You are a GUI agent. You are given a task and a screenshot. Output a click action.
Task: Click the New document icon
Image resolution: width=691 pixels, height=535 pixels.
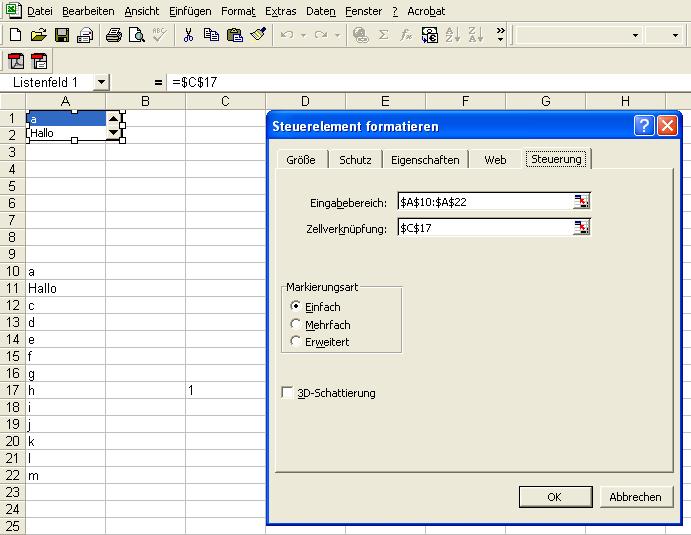pyautogui.click(x=15, y=34)
